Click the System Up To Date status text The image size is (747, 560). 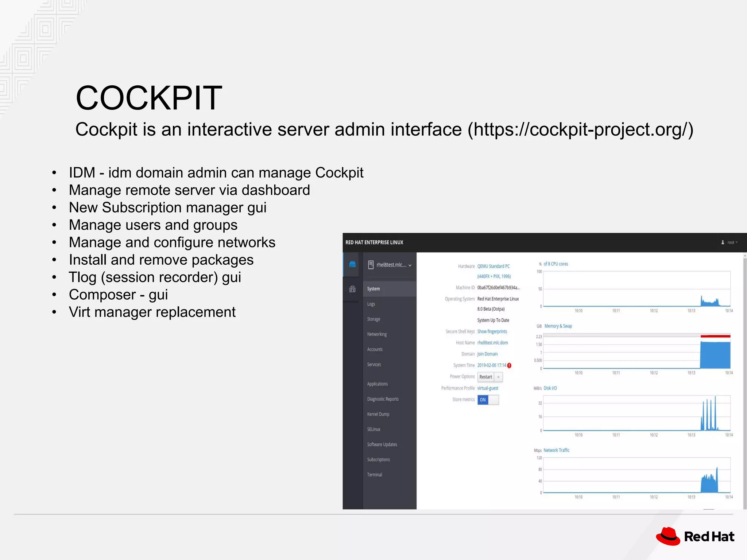pyautogui.click(x=493, y=320)
